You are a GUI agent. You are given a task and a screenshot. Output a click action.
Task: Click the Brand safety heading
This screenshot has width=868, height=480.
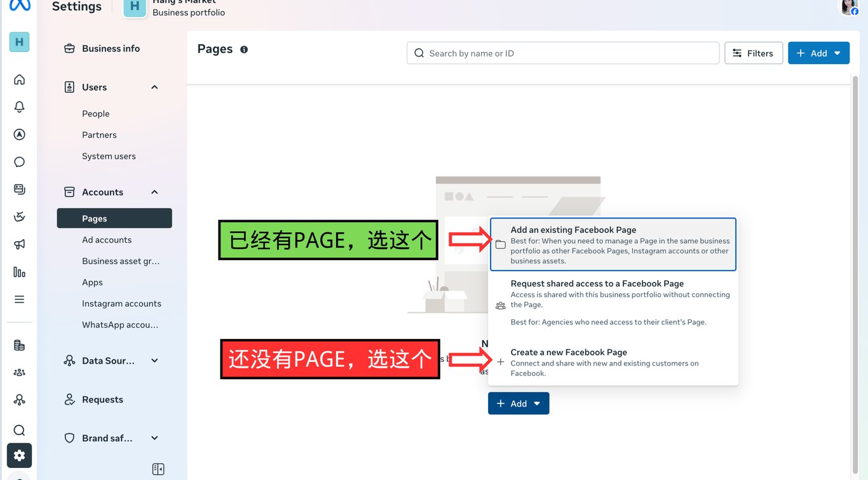click(x=107, y=438)
